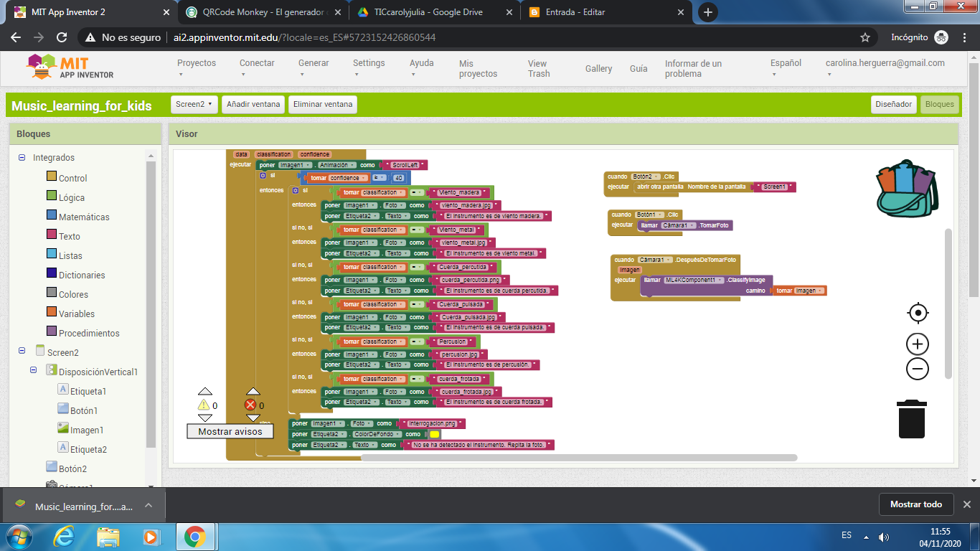
Task: Collapse the DisposiciónVertical1 node
Action: pos(34,371)
